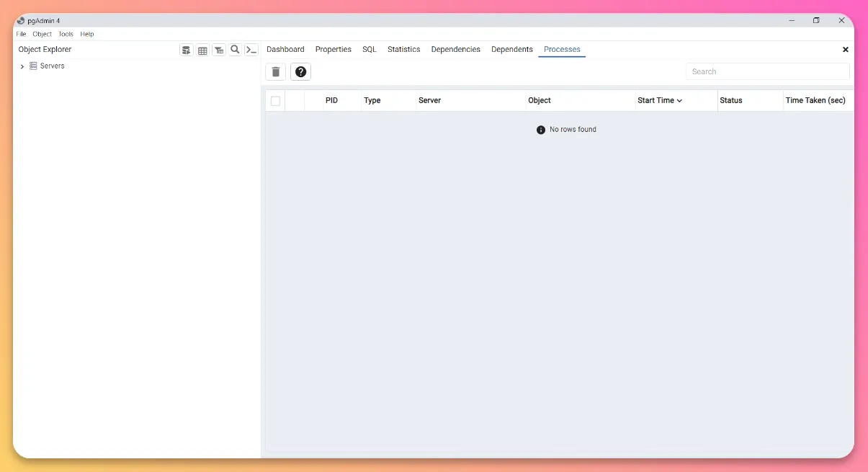Image resolution: width=868 pixels, height=472 pixels.
Task: Click the delete processes trash icon
Action: click(x=276, y=72)
